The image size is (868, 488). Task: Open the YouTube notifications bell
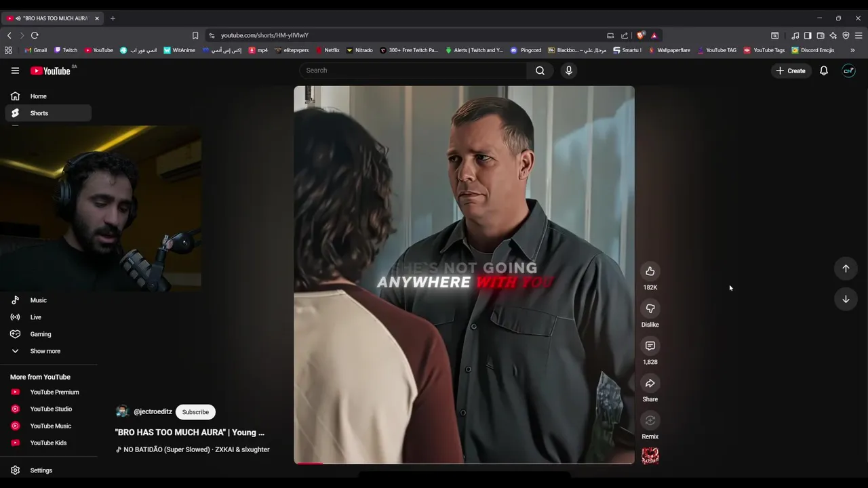click(824, 70)
